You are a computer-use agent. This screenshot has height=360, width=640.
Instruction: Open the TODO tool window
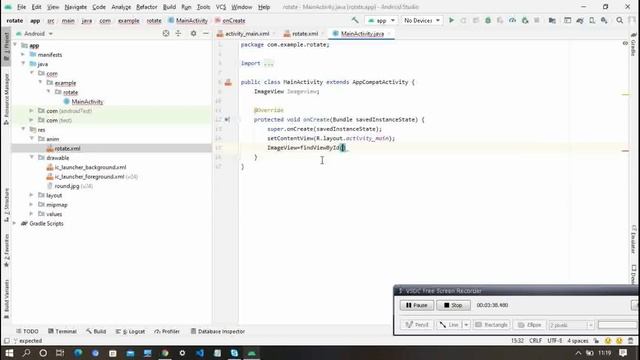(x=27, y=331)
